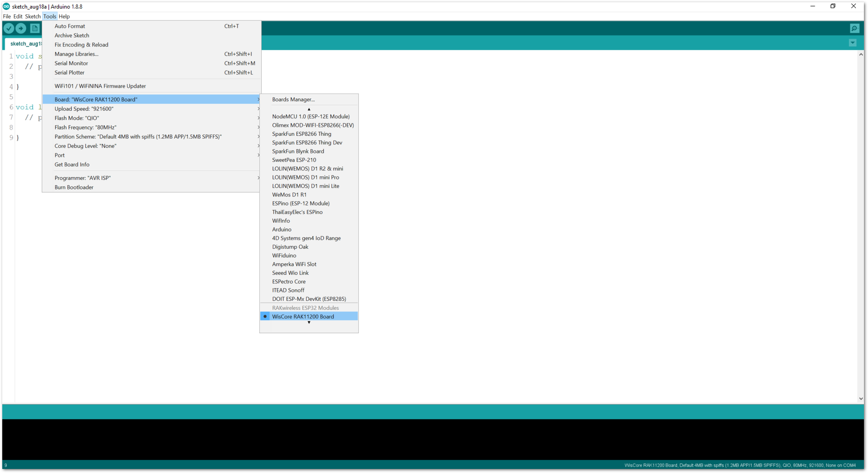
Task: Choose Archive Sketch
Action: pyautogui.click(x=151, y=35)
